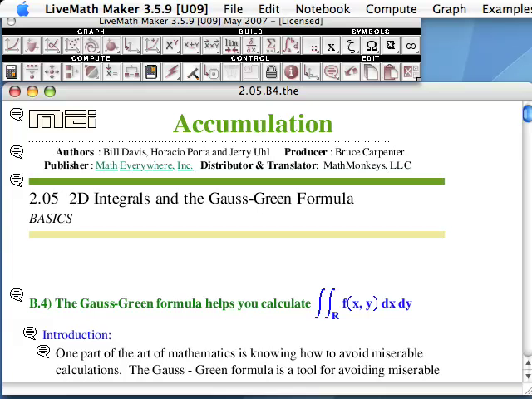
Task: Click the MEI logo image
Action: [63, 119]
